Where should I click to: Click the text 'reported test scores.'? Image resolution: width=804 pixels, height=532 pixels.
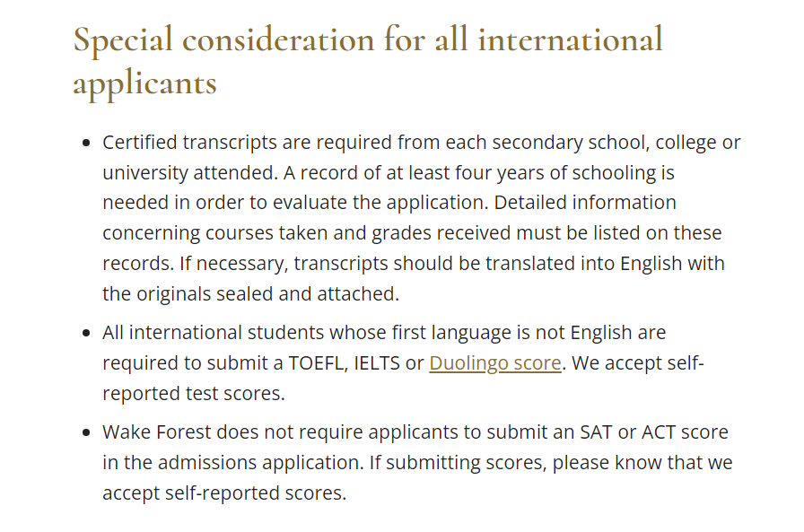pos(193,394)
